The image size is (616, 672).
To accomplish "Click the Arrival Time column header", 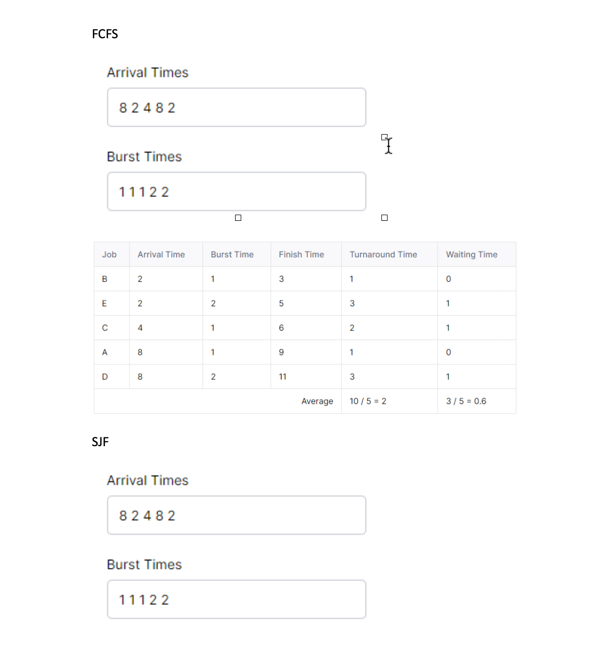I will coord(161,254).
